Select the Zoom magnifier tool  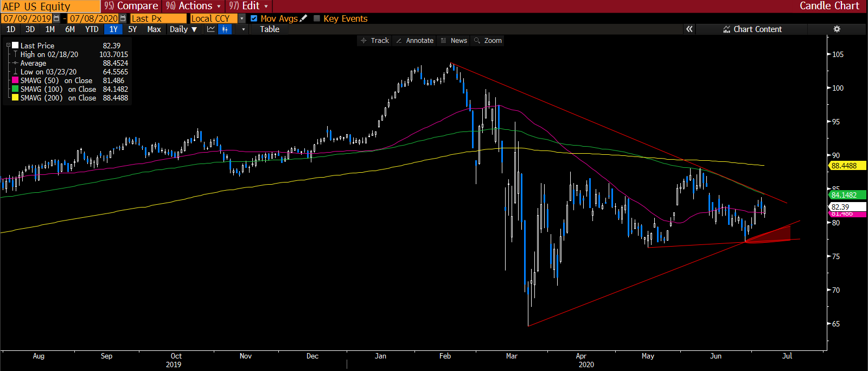point(488,41)
